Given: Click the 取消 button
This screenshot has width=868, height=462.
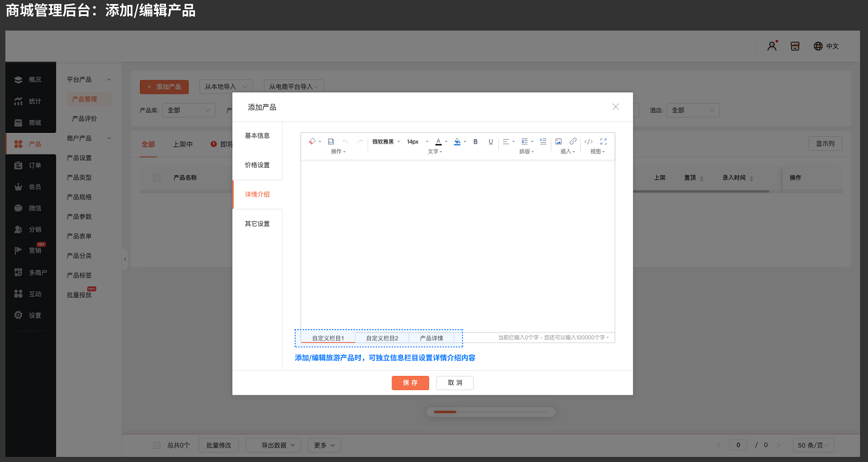Looking at the screenshot, I should click(455, 383).
